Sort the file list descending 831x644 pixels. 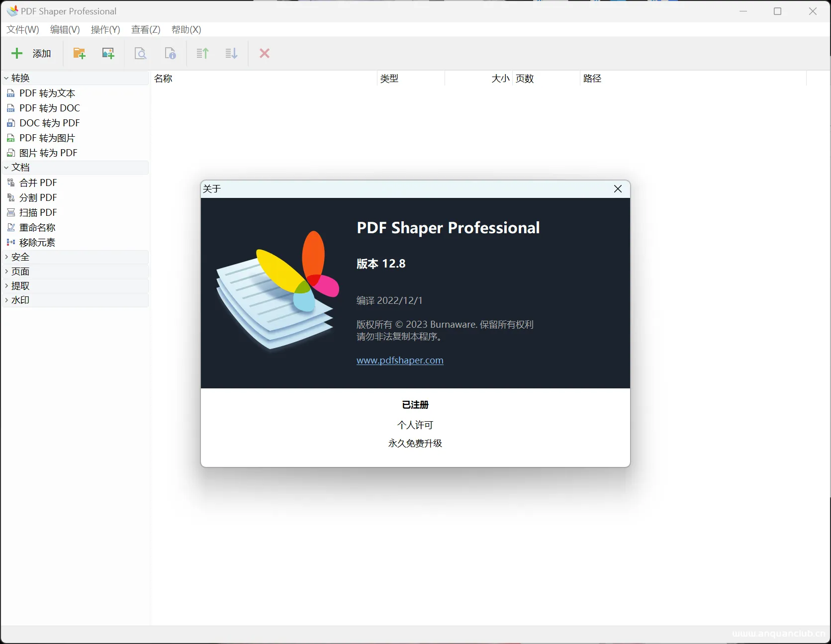point(231,53)
